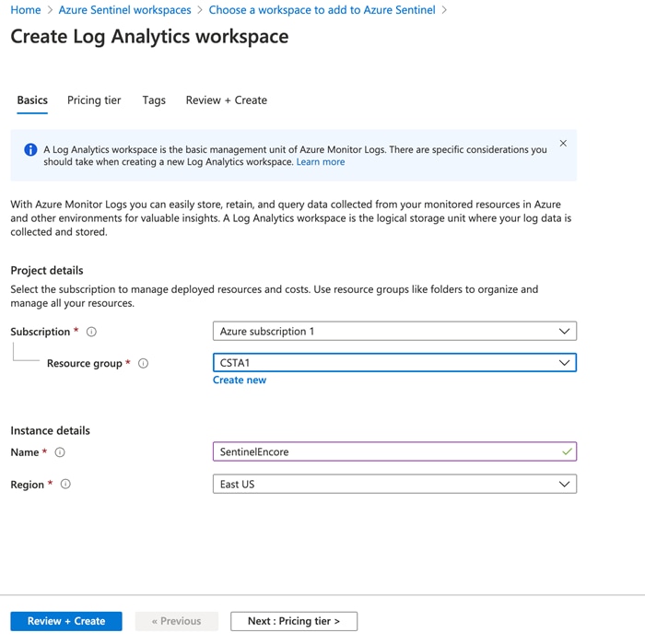This screenshot has height=644, width=645.
Task: Click the Previous button
Action: point(177,621)
